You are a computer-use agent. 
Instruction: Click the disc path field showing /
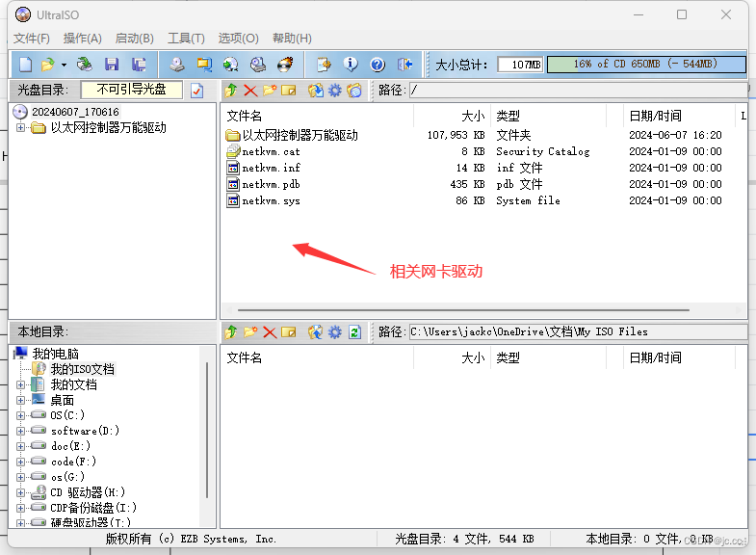tap(578, 91)
